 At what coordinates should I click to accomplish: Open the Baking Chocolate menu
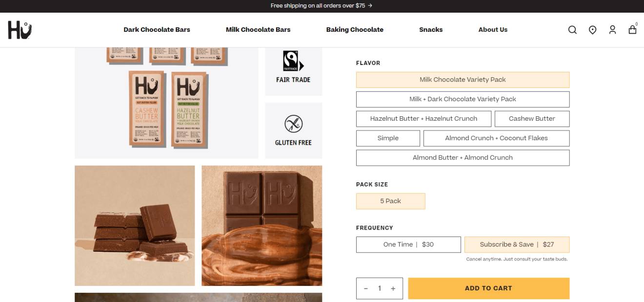355,30
